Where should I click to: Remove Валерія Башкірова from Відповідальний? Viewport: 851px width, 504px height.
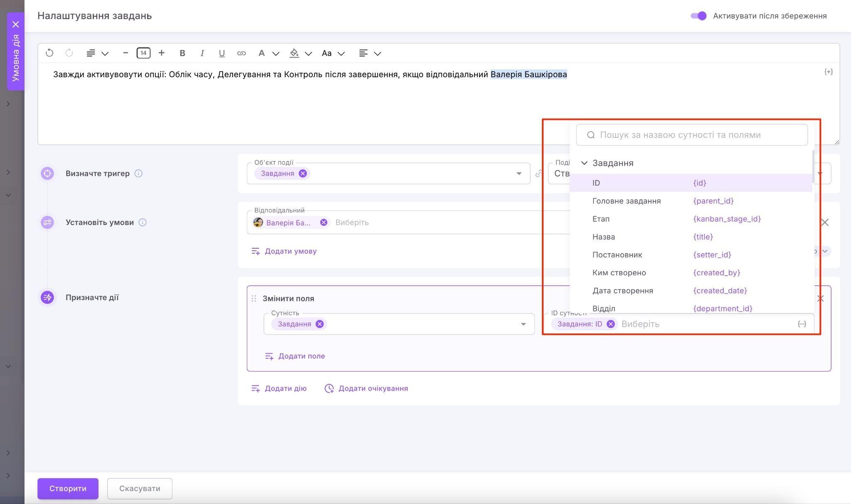pos(324,223)
